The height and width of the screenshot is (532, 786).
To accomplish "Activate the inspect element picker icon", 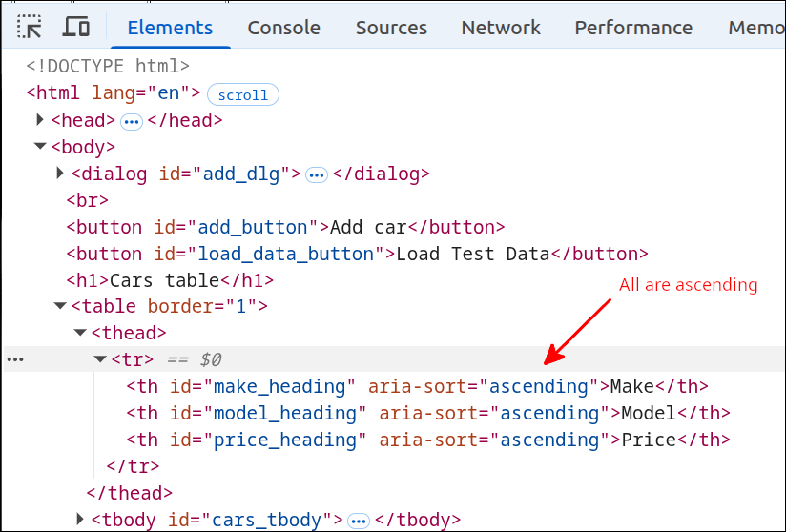I will (31, 27).
